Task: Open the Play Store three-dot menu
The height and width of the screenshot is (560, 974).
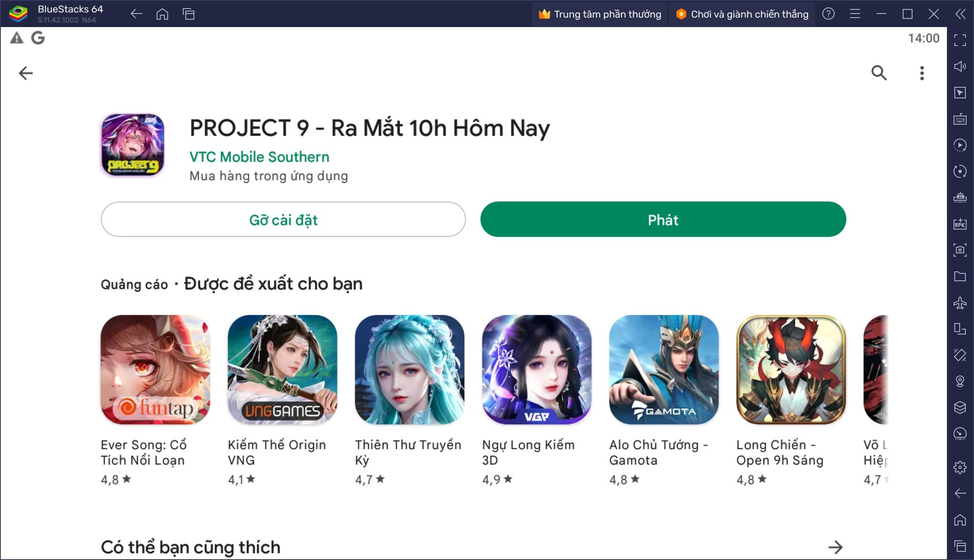Action: coord(922,73)
